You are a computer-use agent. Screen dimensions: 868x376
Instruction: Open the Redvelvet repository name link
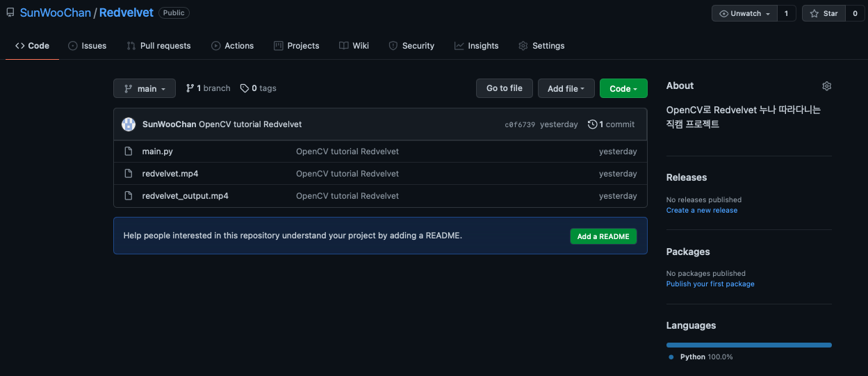point(126,13)
